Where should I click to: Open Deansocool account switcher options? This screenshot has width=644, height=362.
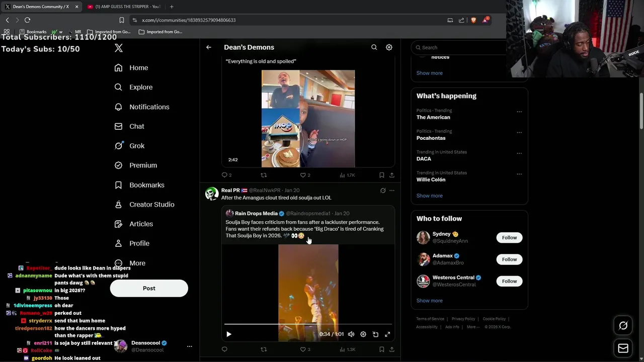(190, 346)
